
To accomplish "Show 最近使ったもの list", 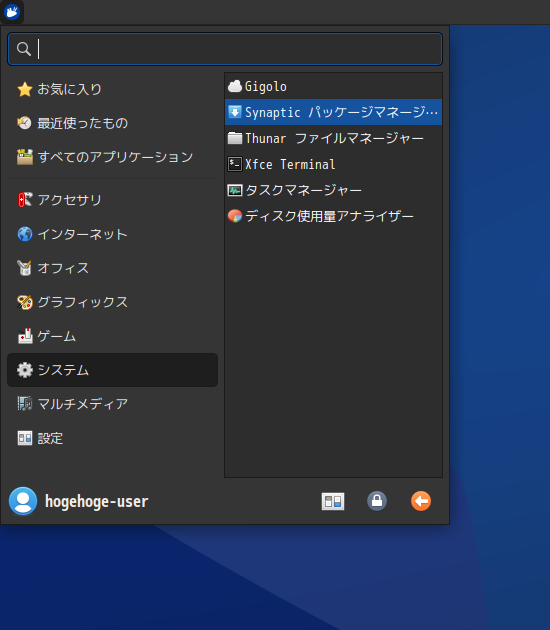I will tap(112, 123).
